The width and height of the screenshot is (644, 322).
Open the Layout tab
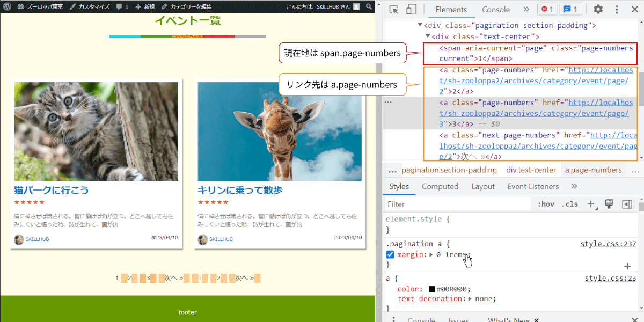pyautogui.click(x=483, y=186)
